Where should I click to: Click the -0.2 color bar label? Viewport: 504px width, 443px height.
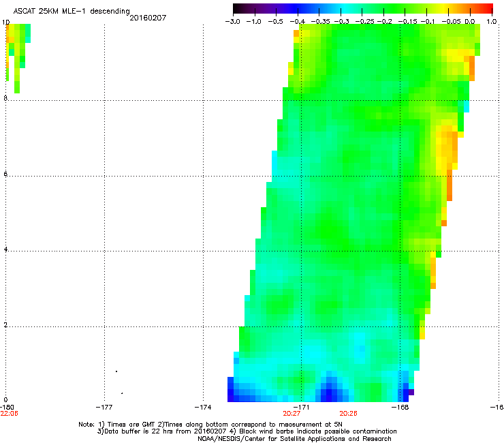[x=384, y=22]
